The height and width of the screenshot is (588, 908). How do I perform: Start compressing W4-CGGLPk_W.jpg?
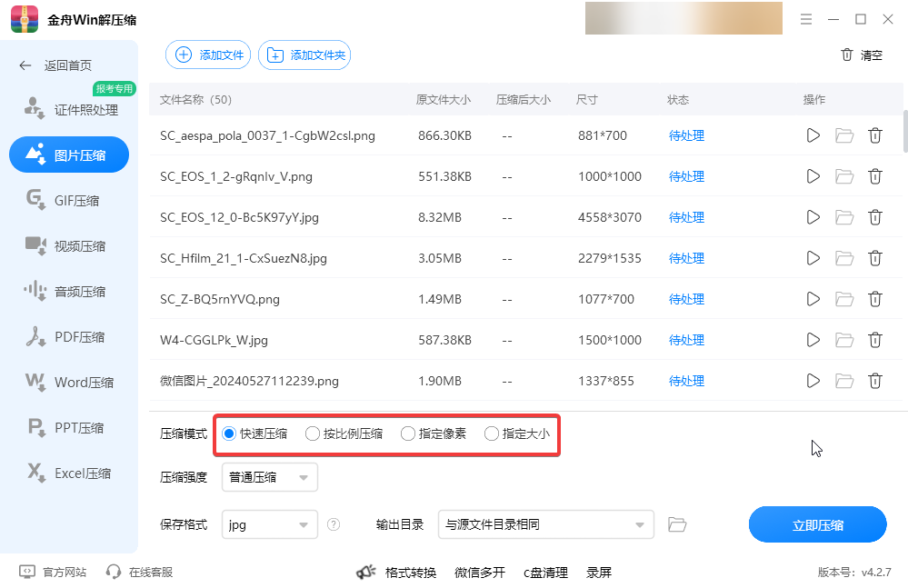click(x=813, y=340)
